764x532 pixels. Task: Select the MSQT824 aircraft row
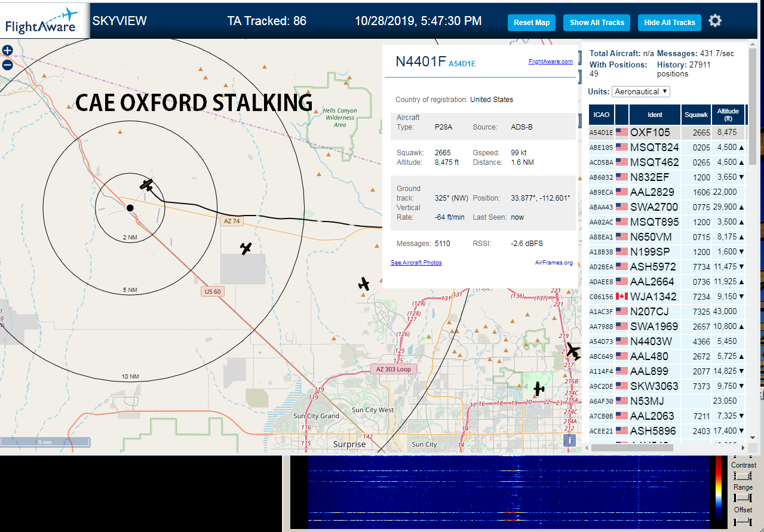pyautogui.click(x=667, y=147)
